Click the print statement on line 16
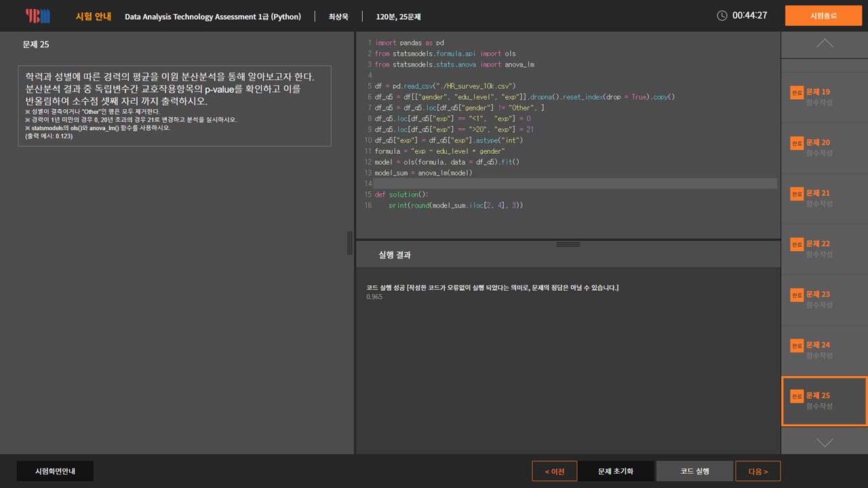 pos(456,205)
